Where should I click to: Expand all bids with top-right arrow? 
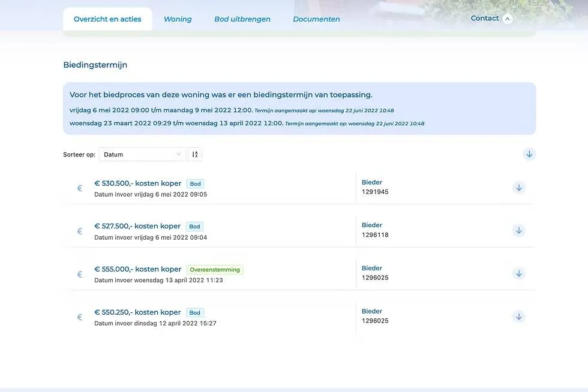(529, 154)
